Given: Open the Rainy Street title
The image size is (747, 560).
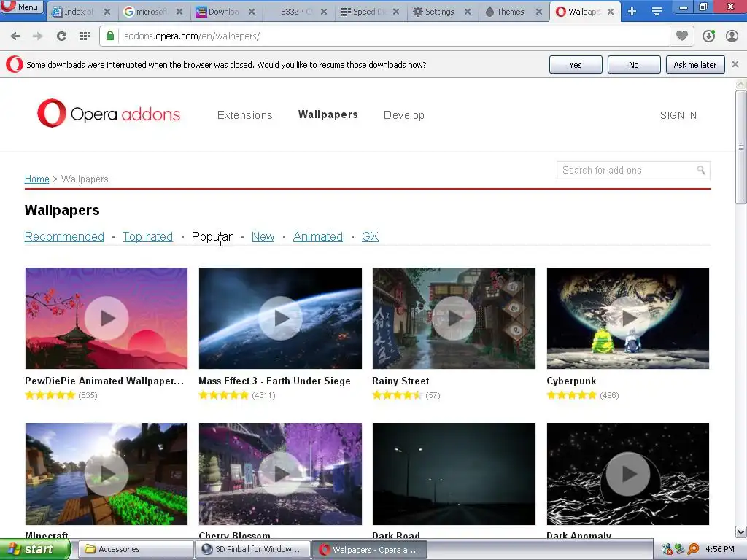Looking at the screenshot, I should click(x=400, y=381).
